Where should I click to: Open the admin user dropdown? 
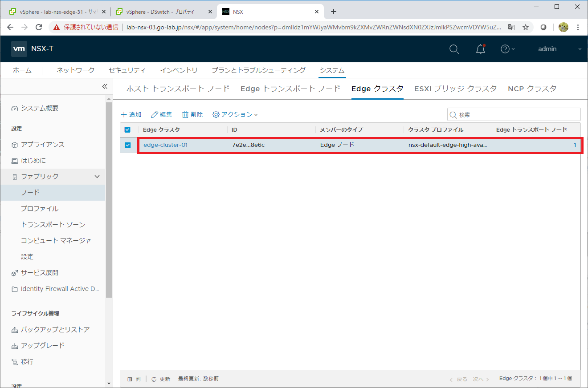pos(560,49)
